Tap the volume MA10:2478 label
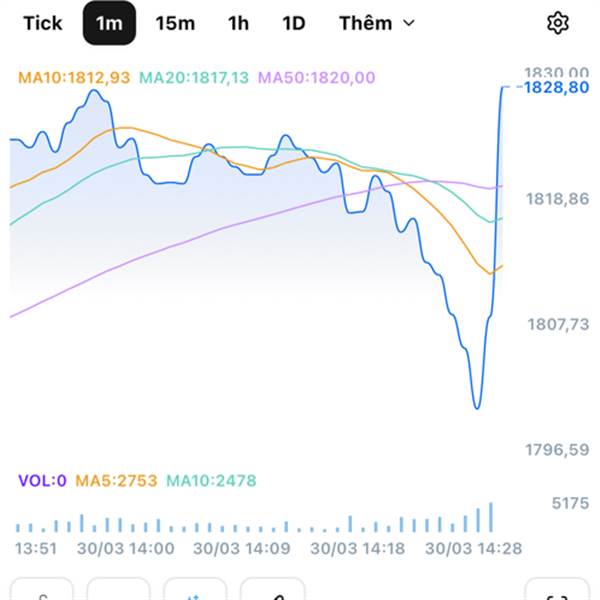The image size is (600, 600). 211,481
